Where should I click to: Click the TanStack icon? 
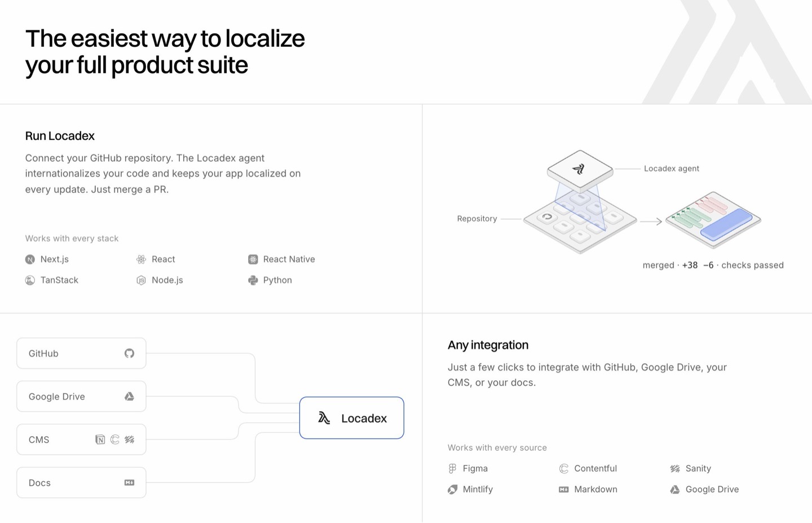pos(30,280)
